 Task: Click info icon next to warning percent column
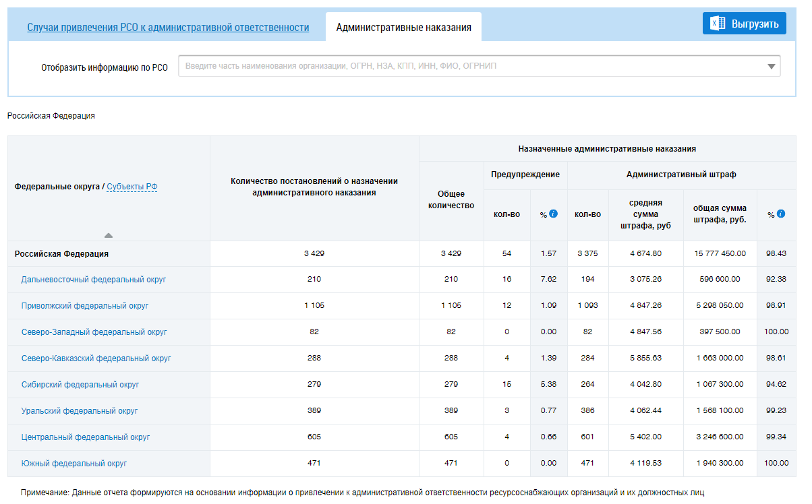pos(554,214)
